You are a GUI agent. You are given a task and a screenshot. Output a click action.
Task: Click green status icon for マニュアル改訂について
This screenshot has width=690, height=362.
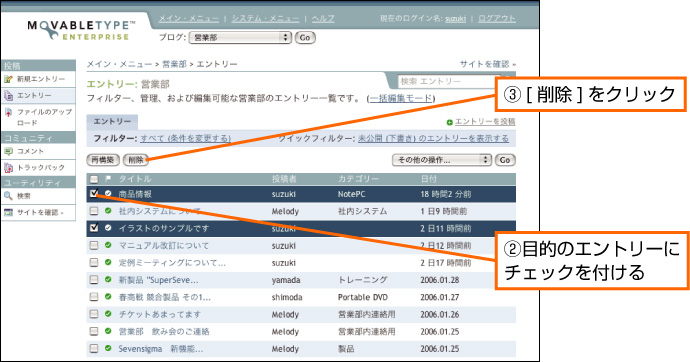[x=108, y=245]
